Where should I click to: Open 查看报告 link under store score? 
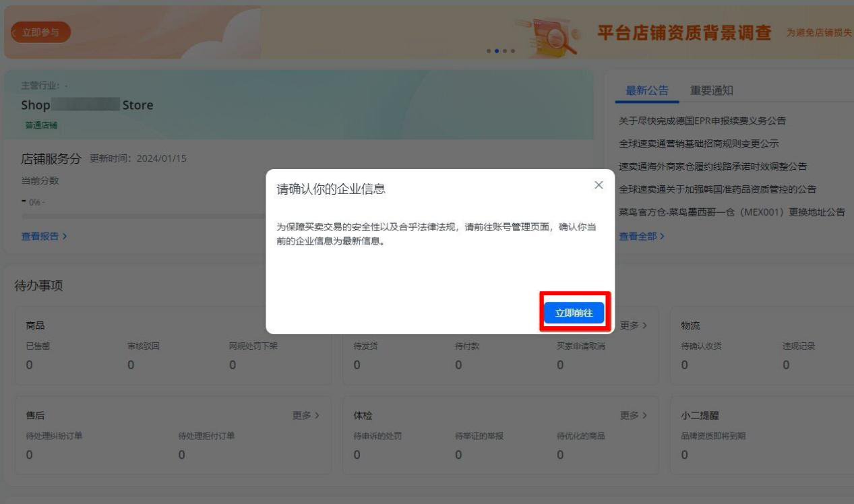pos(44,237)
